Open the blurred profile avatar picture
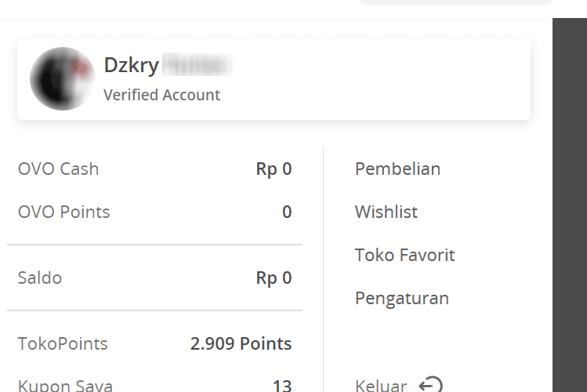Viewport: 587px width, 392px height. 62,78
